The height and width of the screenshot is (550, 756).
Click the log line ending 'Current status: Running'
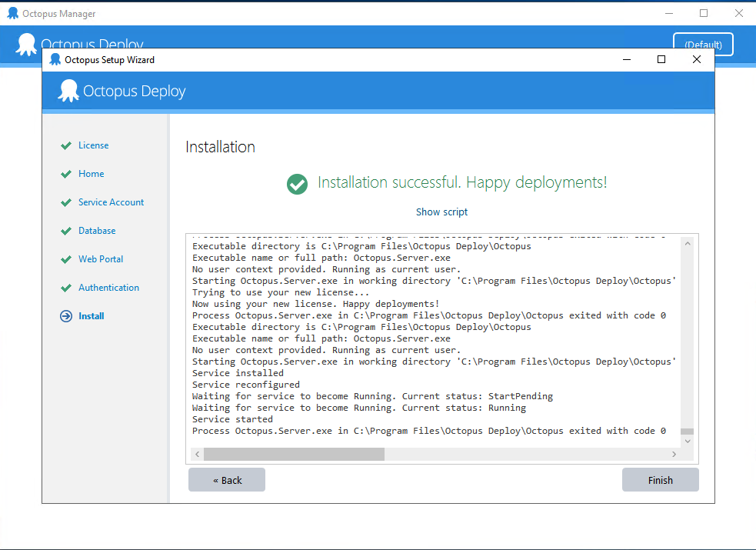coord(358,408)
